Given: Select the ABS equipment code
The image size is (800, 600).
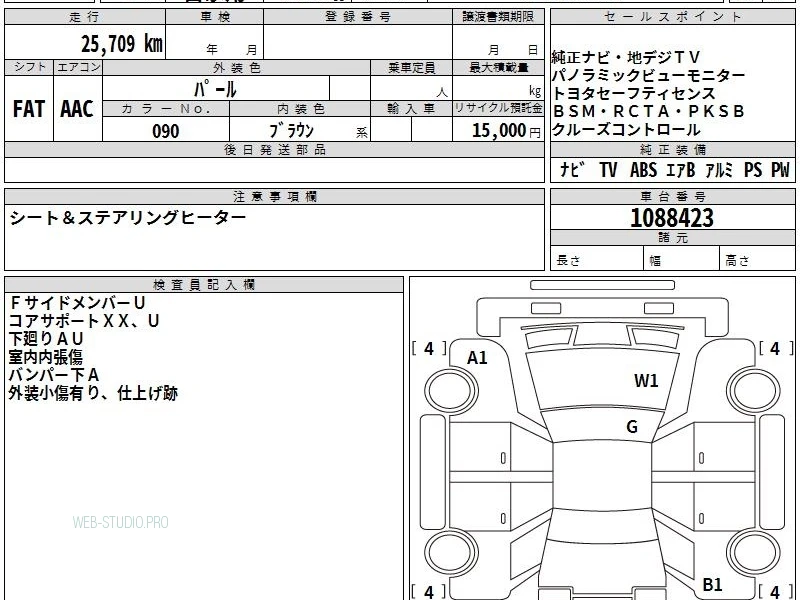Looking at the screenshot, I should 643,169.
